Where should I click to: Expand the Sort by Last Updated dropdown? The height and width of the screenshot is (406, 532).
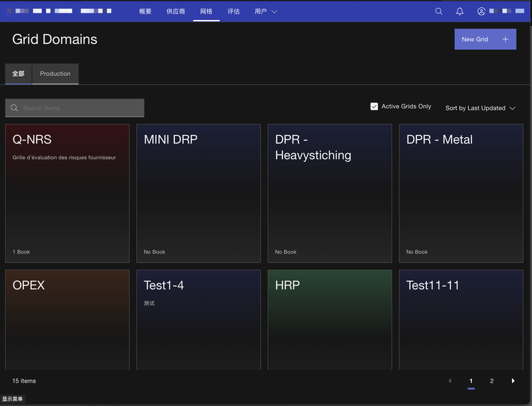(480, 108)
